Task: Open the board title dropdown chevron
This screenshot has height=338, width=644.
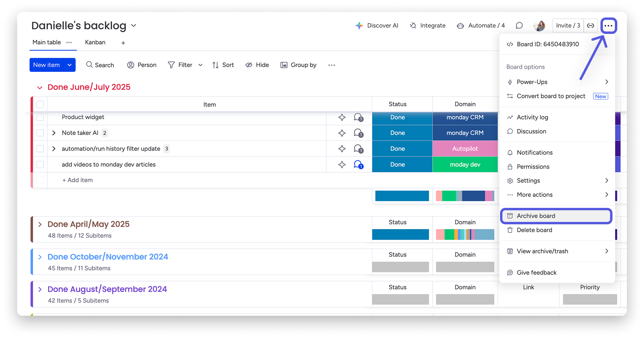Action: coord(134,26)
